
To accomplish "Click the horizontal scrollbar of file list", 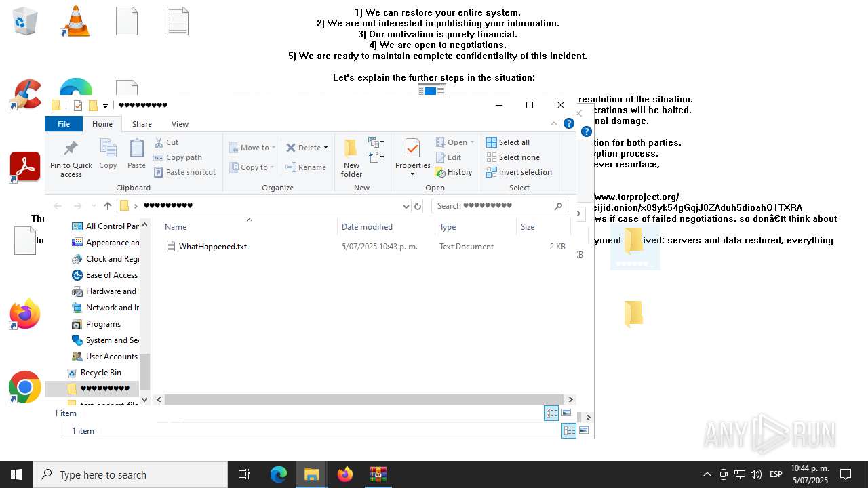I will (x=364, y=399).
